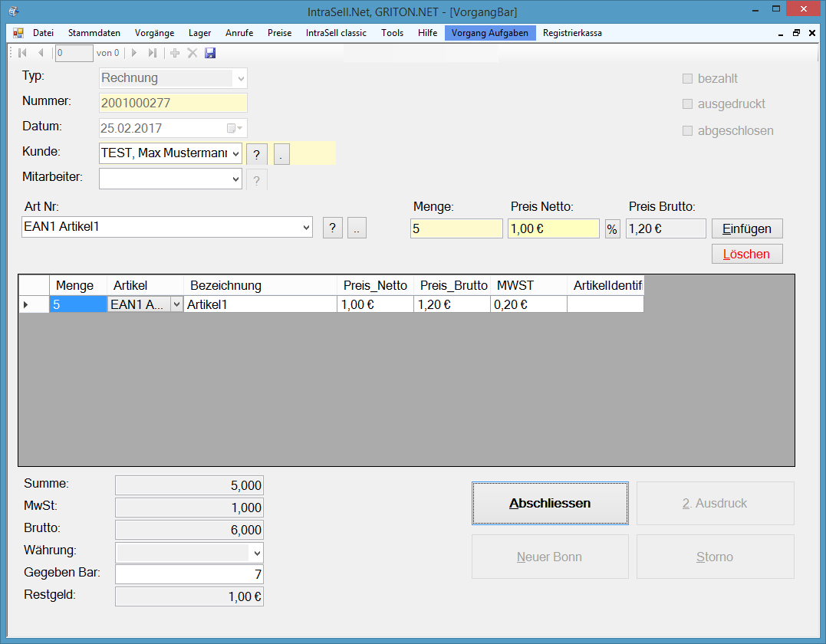
Task: Click the Bezeichnung cell Artikel1
Action: pyautogui.click(x=260, y=304)
